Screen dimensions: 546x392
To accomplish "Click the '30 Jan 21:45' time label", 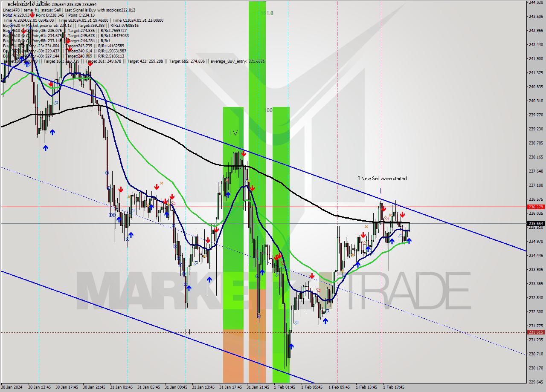I will (95, 388).
